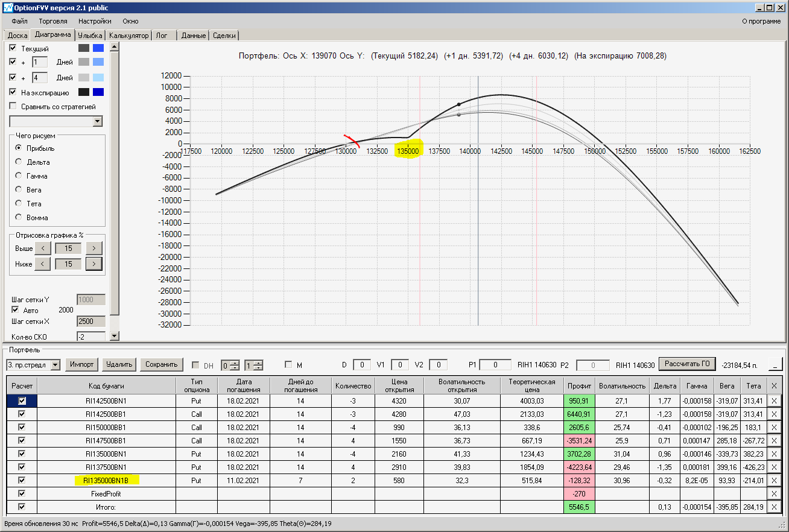Select the Вомма radio option
Image resolution: width=789 pixels, height=532 pixels.
19,218
